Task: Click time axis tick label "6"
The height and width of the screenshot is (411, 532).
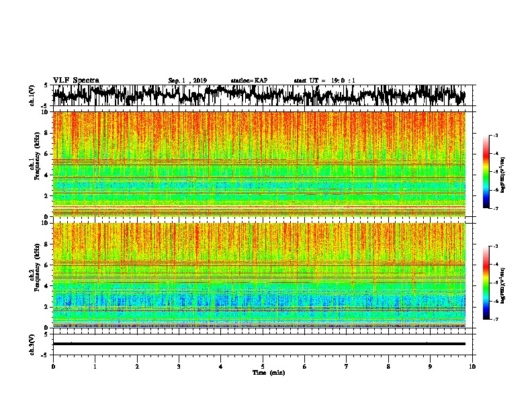Action: (x=305, y=367)
